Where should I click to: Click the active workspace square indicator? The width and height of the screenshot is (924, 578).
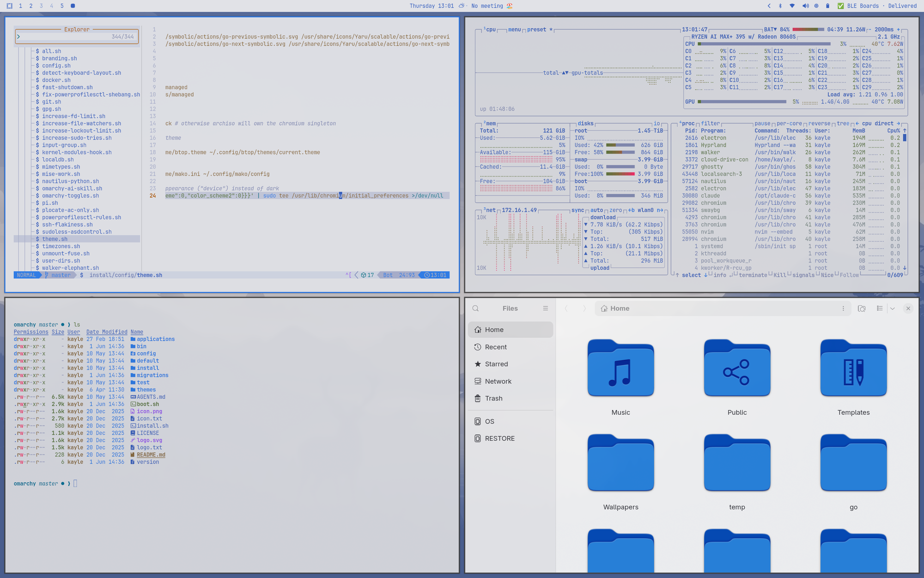point(73,6)
